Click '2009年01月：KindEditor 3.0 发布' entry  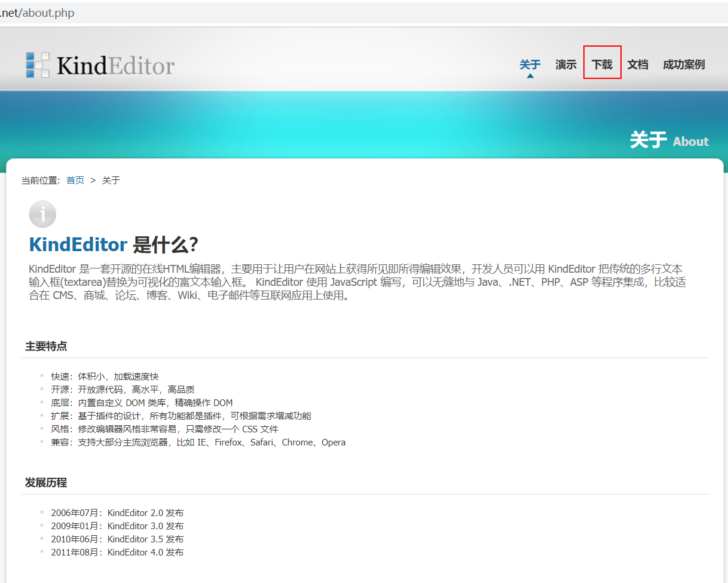point(117,526)
